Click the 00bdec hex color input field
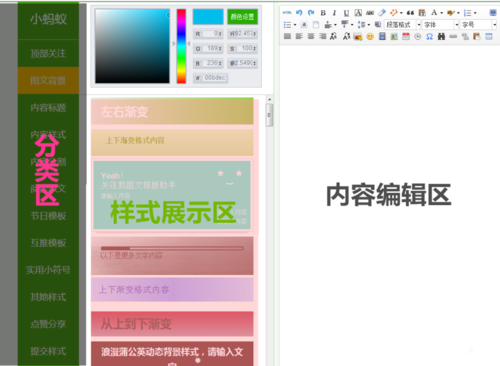This screenshot has width=500, height=366. click(x=211, y=78)
